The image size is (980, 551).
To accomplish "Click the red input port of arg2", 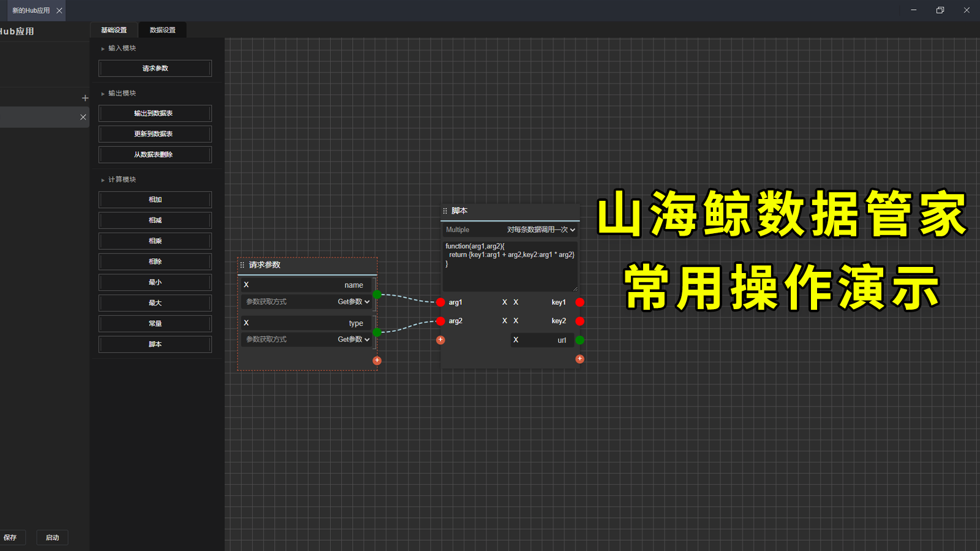I will 440,321.
